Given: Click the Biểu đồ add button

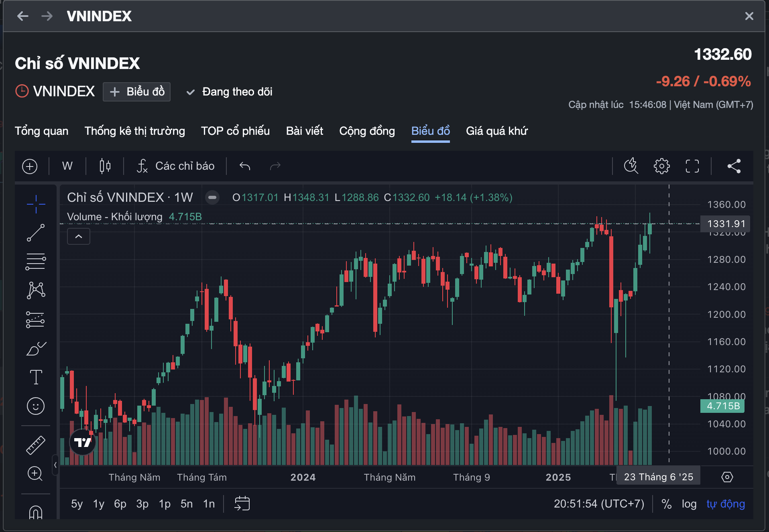Looking at the screenshot, I should click(x=137, y=92).
